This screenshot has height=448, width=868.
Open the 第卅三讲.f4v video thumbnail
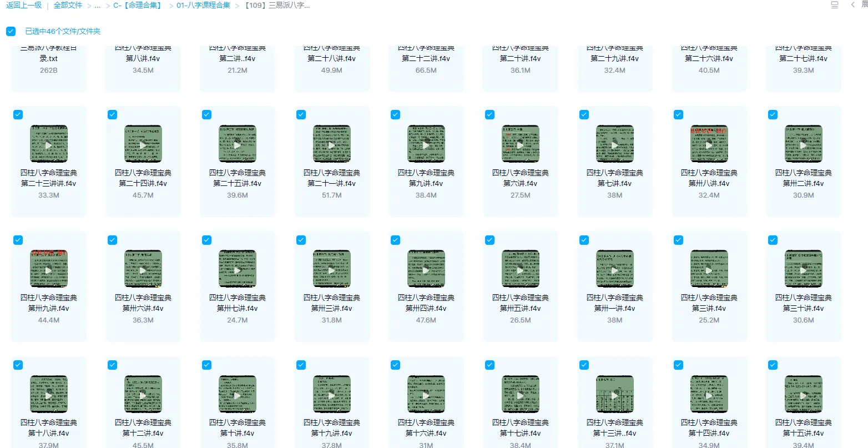coord(332,269)
